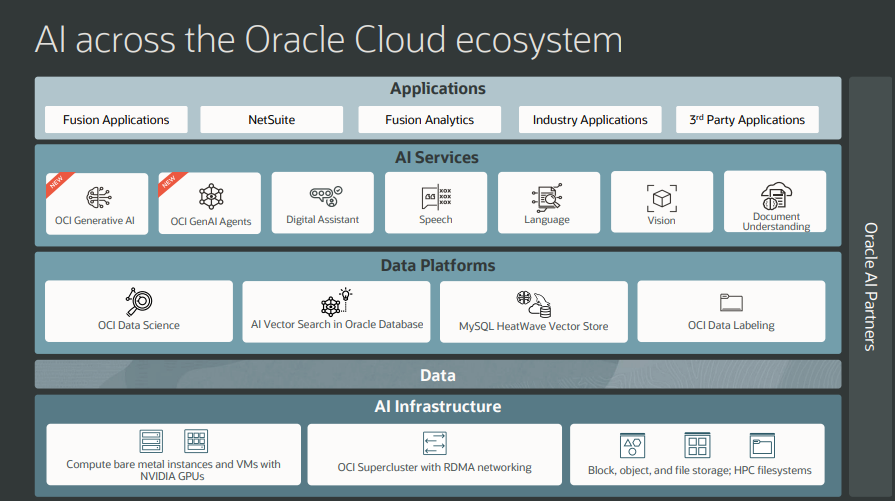The width and height of the screenshot is (895, 501).
Task: Click the MySQL HeatWave Vector Store icon
Action: point(534,304)
